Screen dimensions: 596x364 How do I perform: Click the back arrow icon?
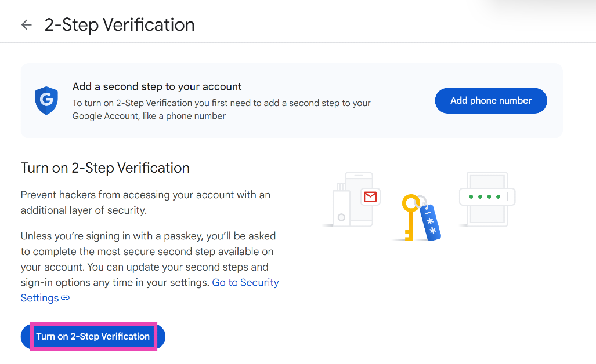point(26,24)
